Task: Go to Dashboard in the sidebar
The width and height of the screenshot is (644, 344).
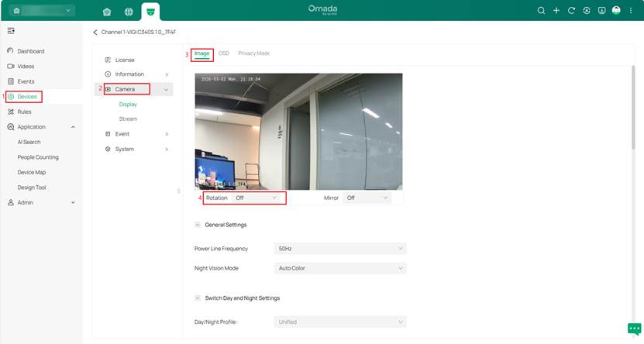Action: [x=31, y=51]
